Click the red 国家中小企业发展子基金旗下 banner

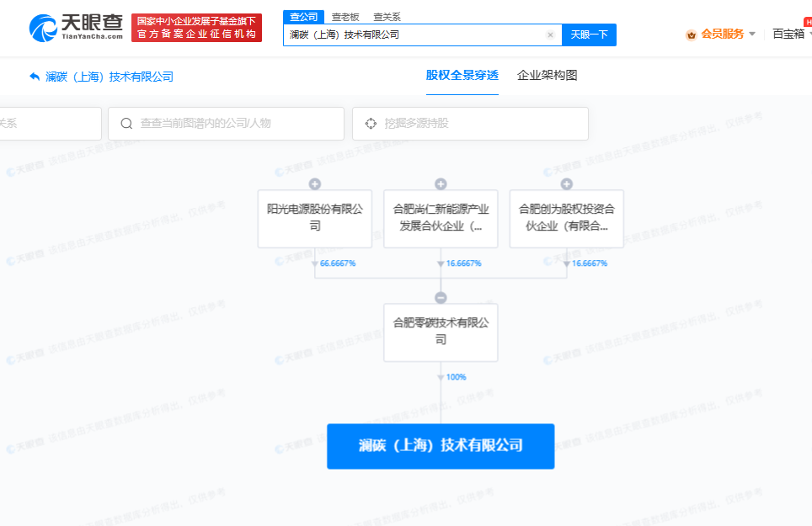click(197, 28)
